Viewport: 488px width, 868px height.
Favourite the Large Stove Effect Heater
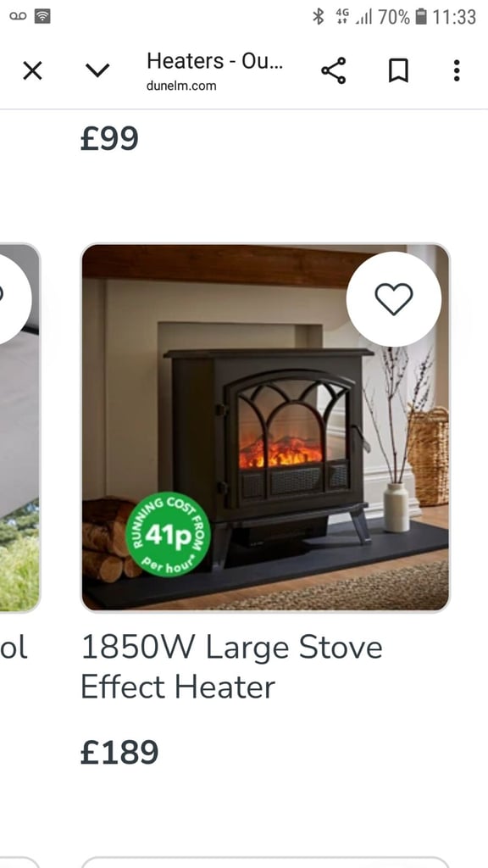(394, 299)
